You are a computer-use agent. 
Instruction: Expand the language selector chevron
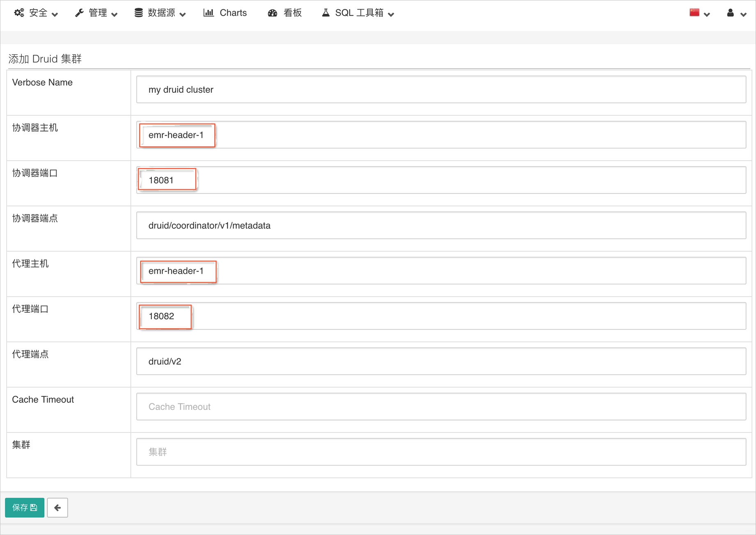point(707,14)
